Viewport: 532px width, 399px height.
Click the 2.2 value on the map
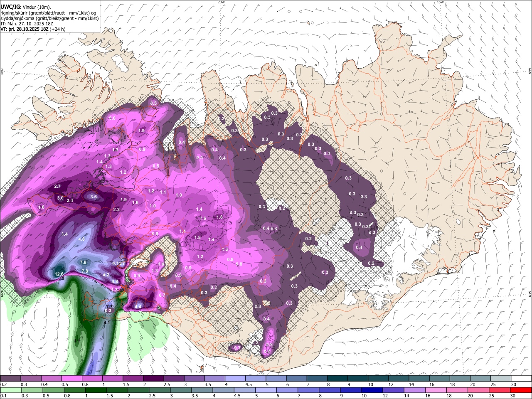[116, 210]
